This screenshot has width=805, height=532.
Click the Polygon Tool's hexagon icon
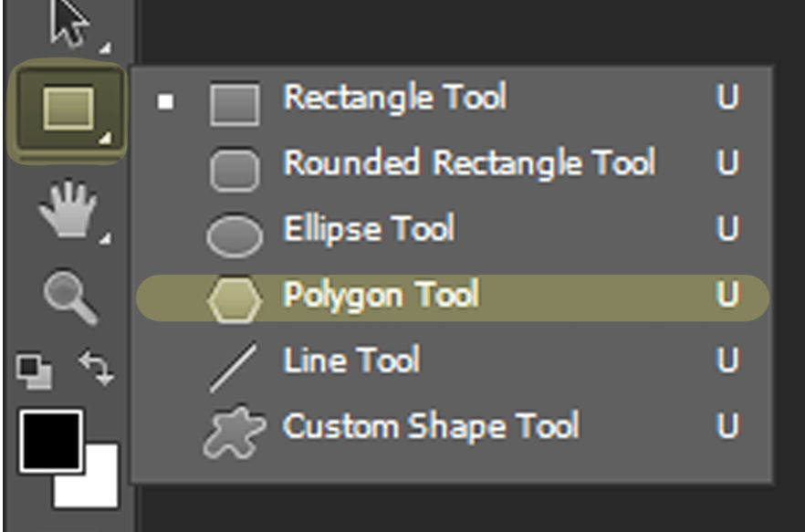tap(235, 295)
